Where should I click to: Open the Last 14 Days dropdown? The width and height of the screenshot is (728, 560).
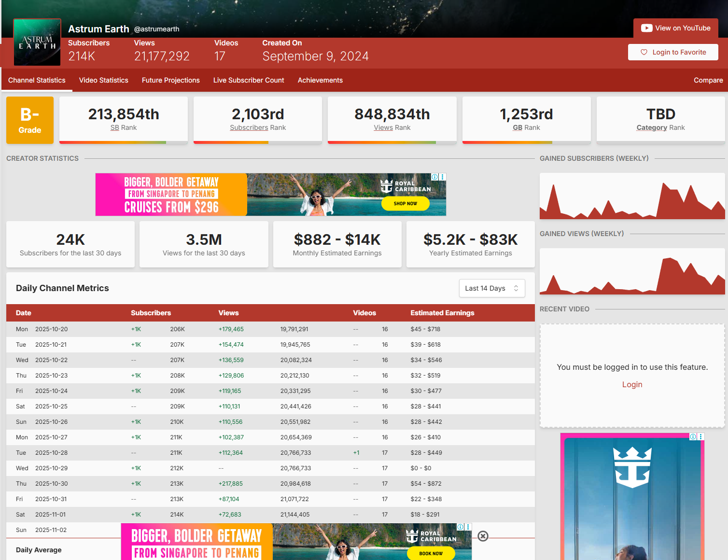[491, 288]
